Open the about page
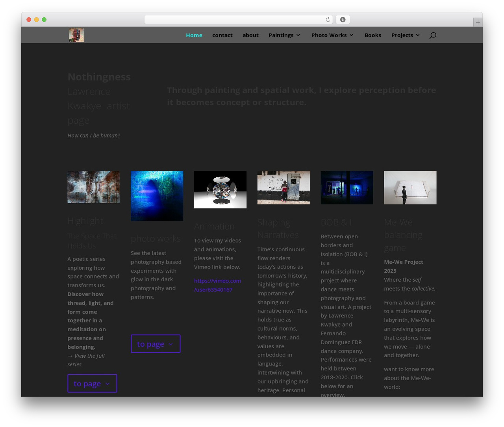504x427 pixels. [x=250, y=35]
